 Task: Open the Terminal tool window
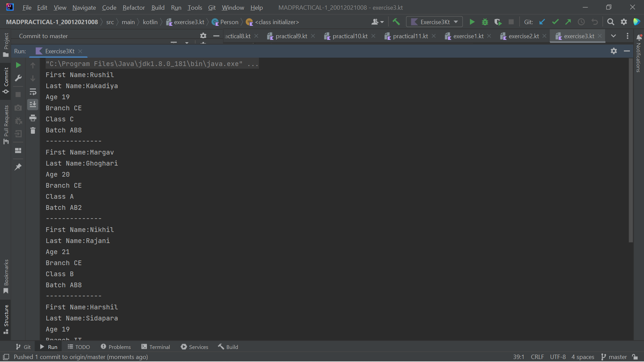click(156, 347)
